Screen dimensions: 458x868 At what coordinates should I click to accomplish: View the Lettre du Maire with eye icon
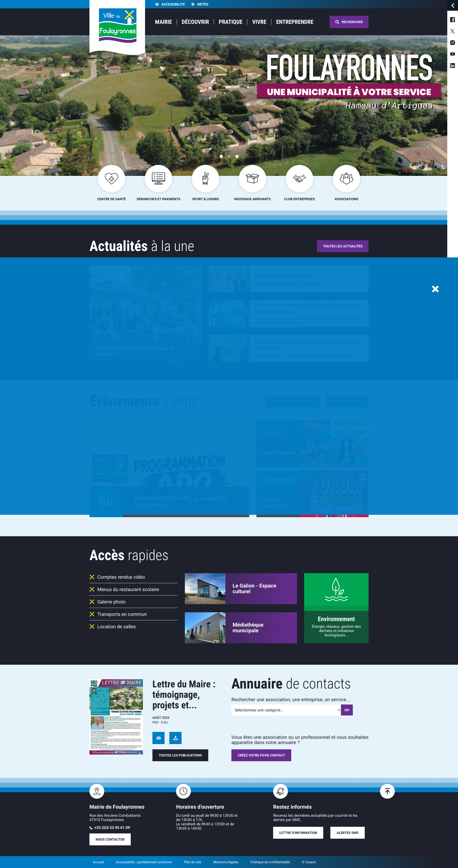159,738
